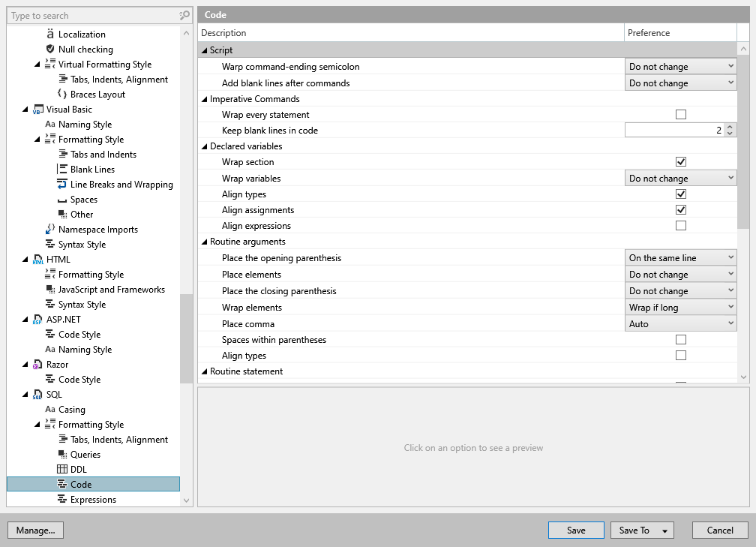The image size is (756, 547).
Task: Click the Syntax Style icon under HTML
Action: coord(50,304)
